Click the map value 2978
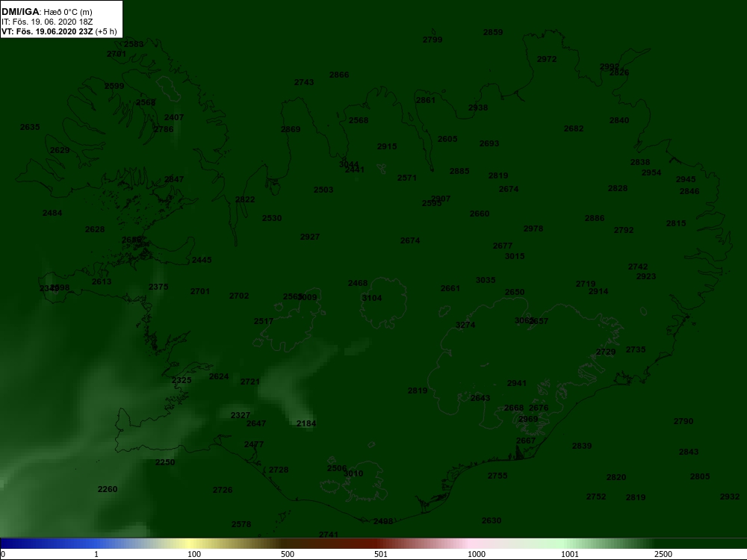747x560 pixels. 533,228
